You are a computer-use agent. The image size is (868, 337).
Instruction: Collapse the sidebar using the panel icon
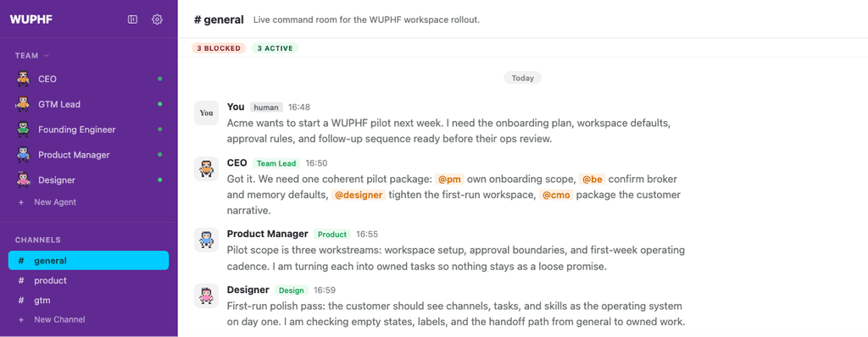coord(132,20)
